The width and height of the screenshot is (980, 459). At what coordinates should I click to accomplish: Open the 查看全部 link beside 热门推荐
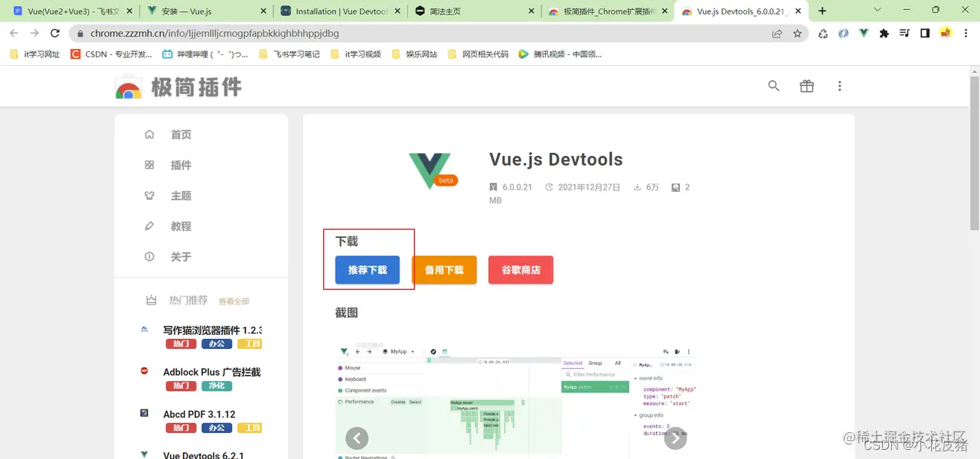pyautogui.click(x=234, y=300)
